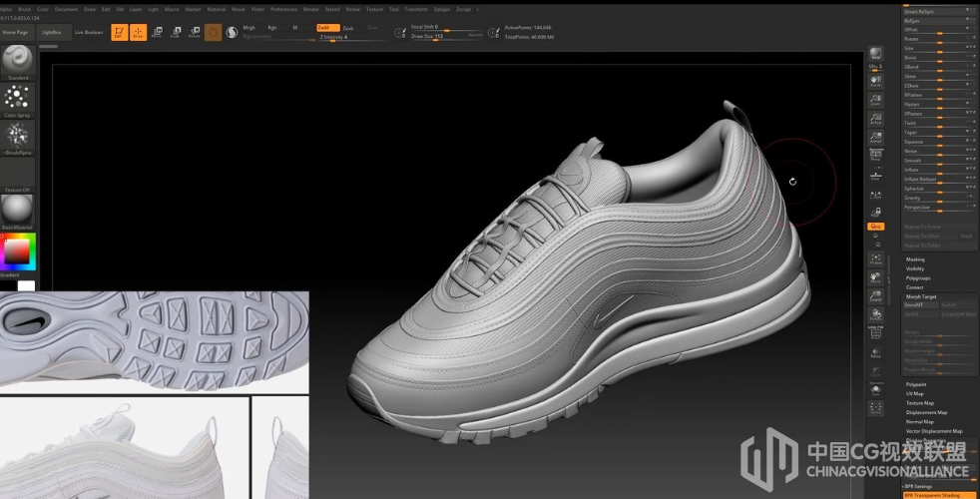Image resolution: width=980 pixels, height=499 pixels.
Task: Open the BasicMaterial selector
Action: [18, 212]
